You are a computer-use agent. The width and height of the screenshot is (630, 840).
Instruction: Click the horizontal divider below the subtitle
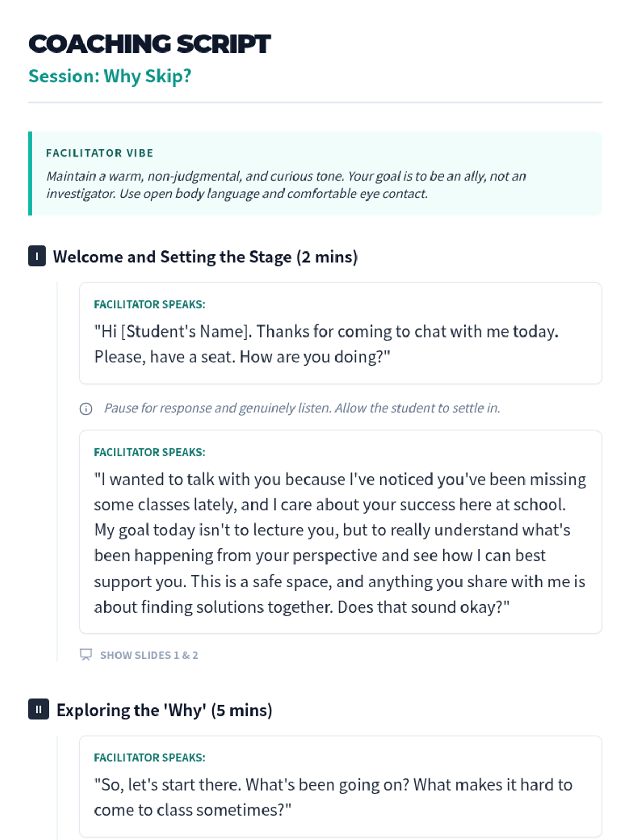tap(315, 103)
